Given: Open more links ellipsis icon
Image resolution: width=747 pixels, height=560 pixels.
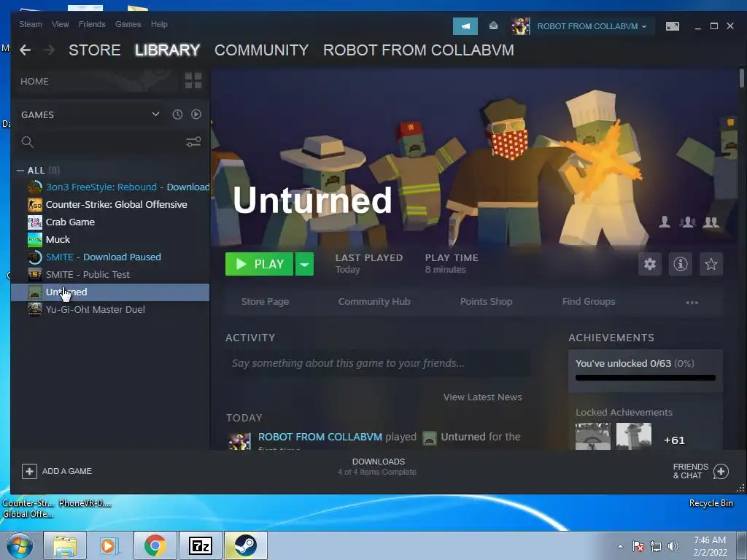Looking at the screenshot, I should (692, 303).
